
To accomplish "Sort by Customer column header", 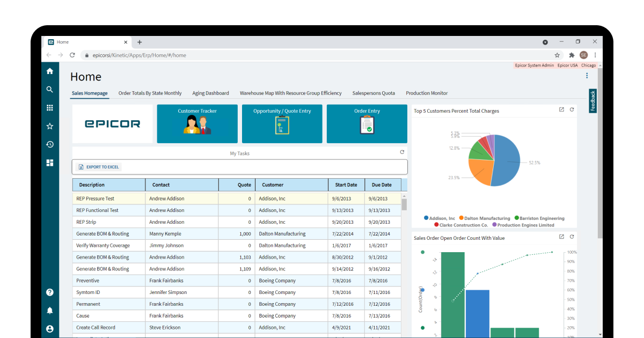I will click(x=291, y=185).
